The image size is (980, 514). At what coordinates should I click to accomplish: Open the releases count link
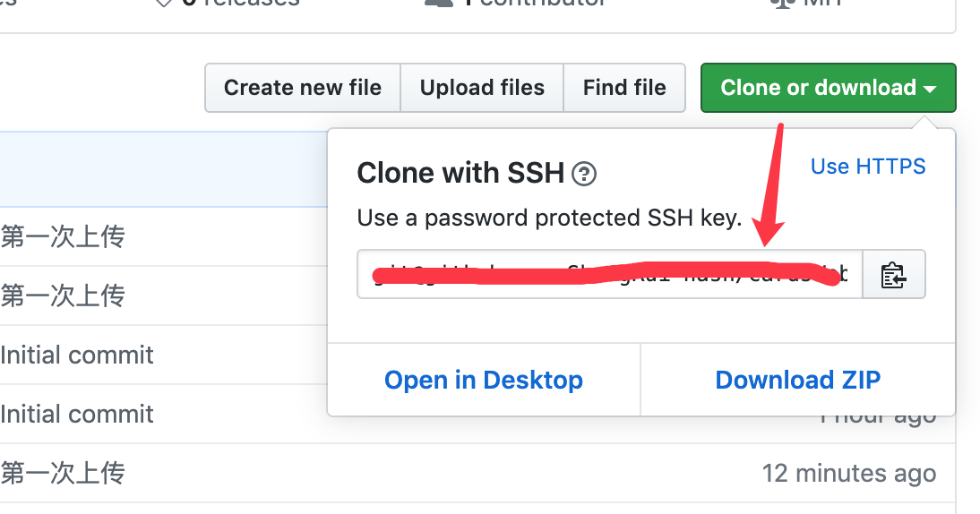click(x=228, y=2)
